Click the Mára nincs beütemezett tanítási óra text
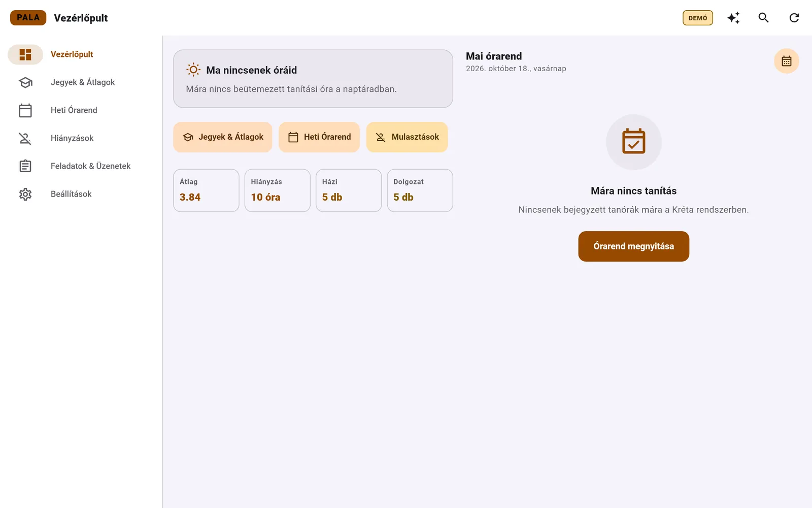The image size is (812, 508). [291, 89]
